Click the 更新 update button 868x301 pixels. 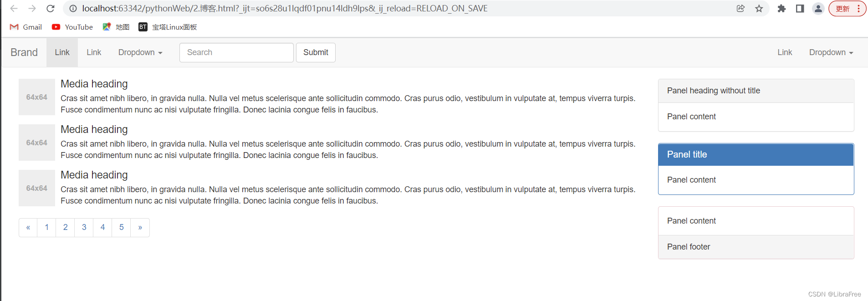842,9
